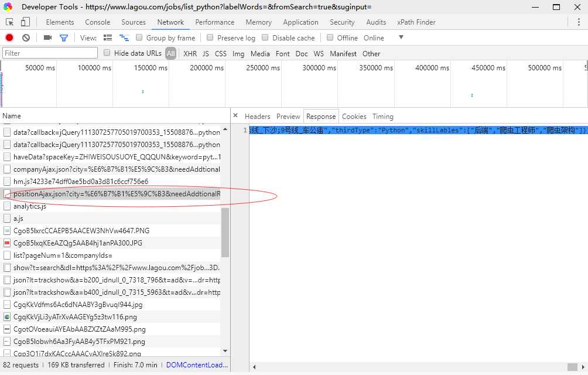Click the network Filter text field

click(x=50, y=53)
